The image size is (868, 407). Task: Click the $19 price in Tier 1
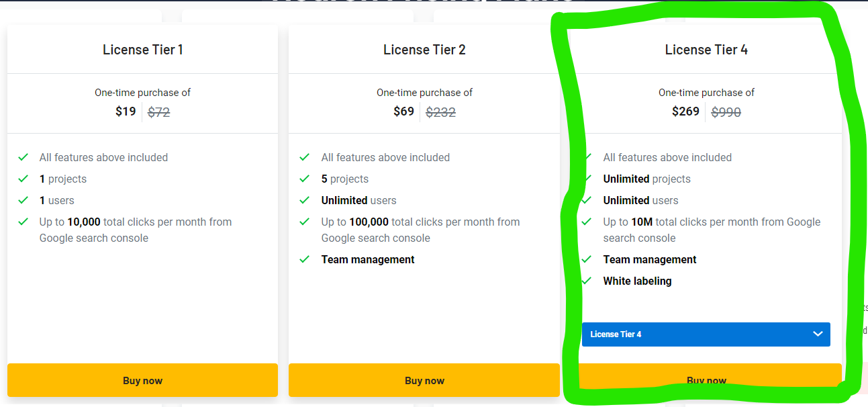126,111
